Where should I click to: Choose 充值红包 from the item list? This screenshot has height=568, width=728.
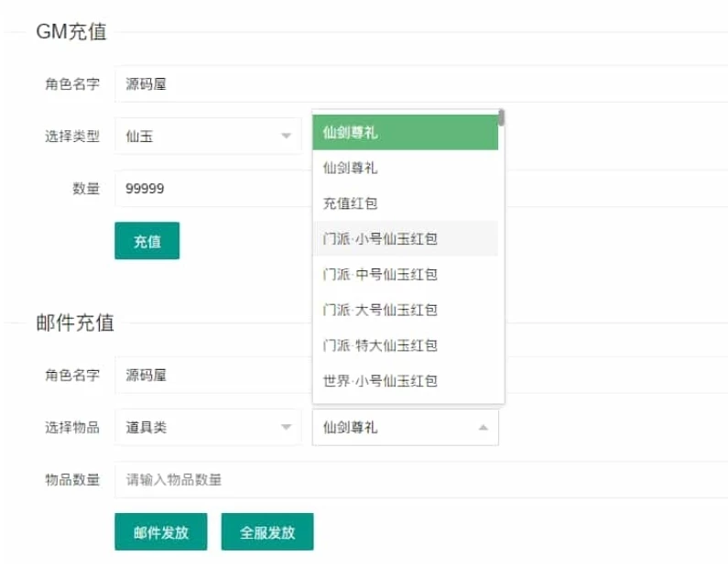point(405,203)
